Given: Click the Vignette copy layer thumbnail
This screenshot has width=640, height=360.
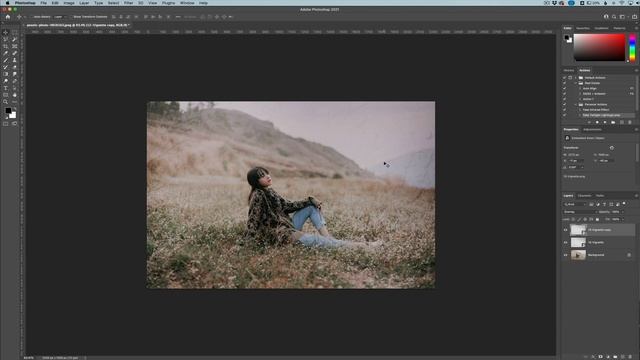Looking at the screenshot, I should coord(578,230).
